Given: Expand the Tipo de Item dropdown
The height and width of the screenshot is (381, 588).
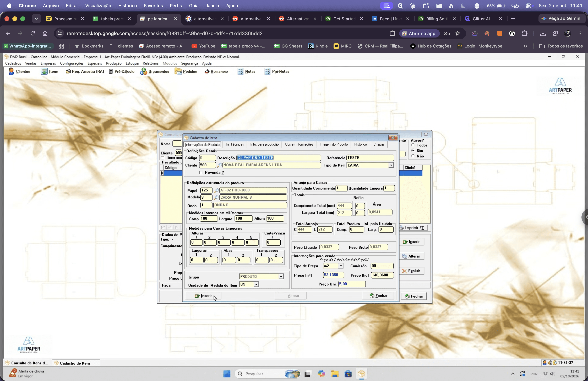Looking at the screenshot, I should point(391,165).
